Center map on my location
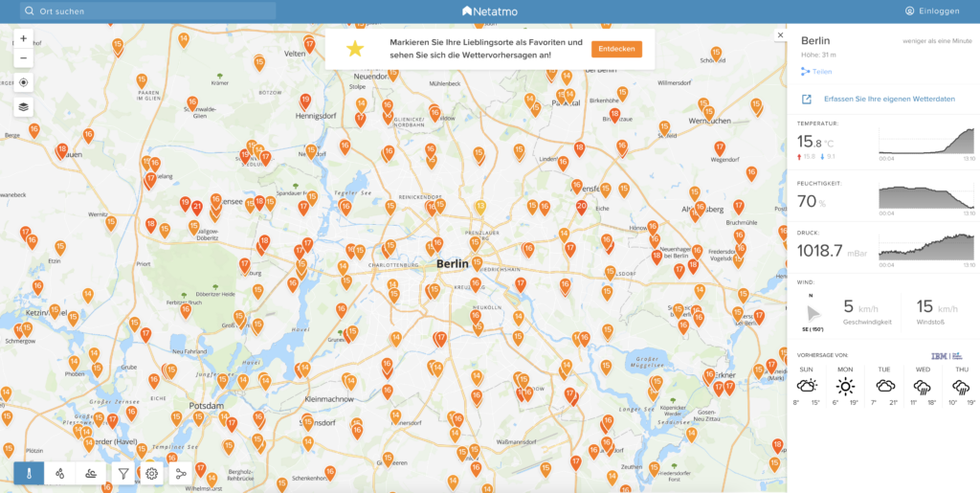This screenshot has width=980, height=493. click(24, 83)
